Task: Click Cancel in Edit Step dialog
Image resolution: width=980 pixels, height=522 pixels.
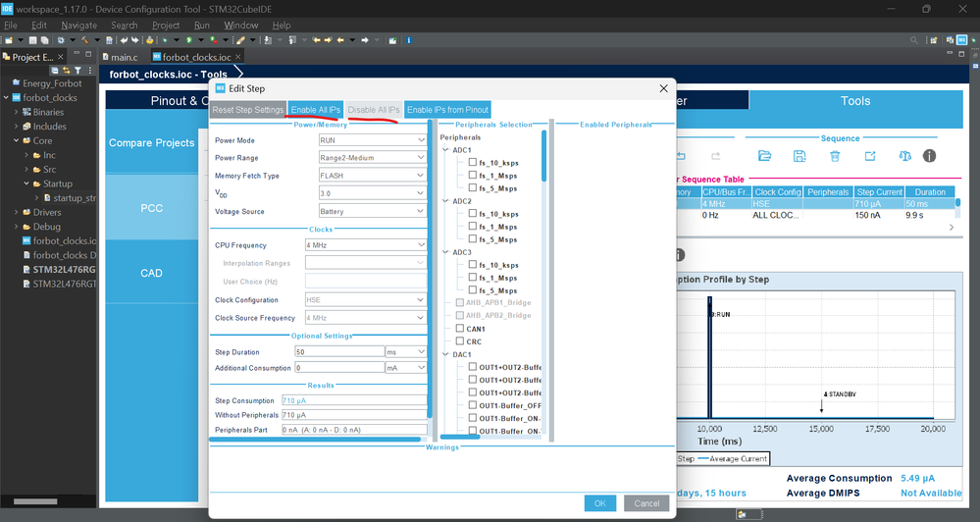Action: pos(646,503)
